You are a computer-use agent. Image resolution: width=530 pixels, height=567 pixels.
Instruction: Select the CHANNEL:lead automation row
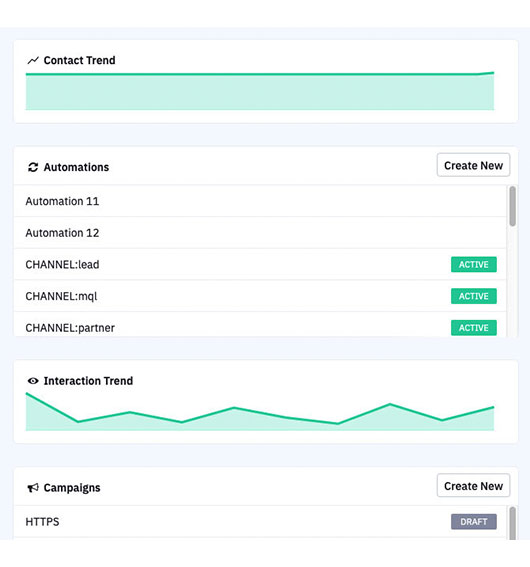click(x=260, y=264)
